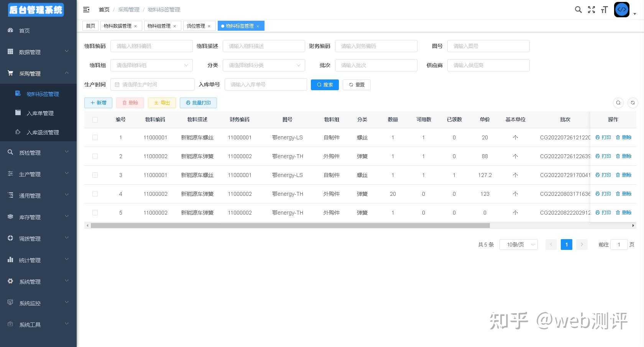
Task: Refresh the table using the refresh icon
Action: pyautogui.click(x=632, y=103)
